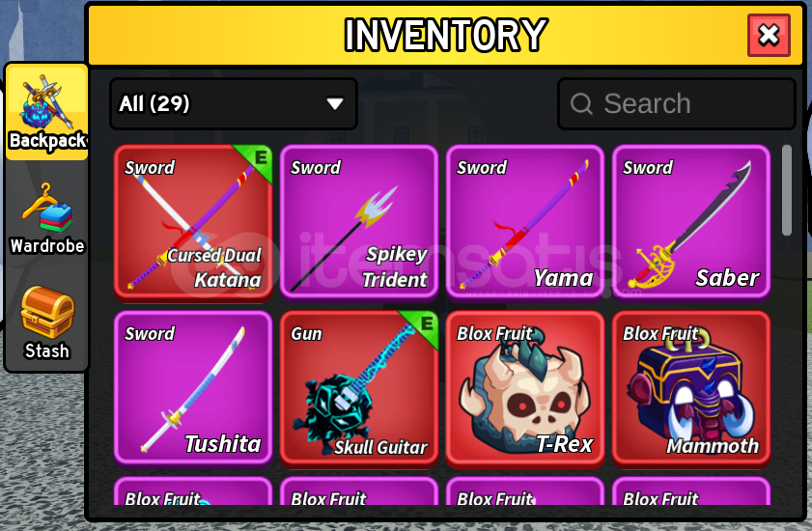Select the Skull Guitar gun item
This screenshot has height=531, width=812.
(359, 388)
